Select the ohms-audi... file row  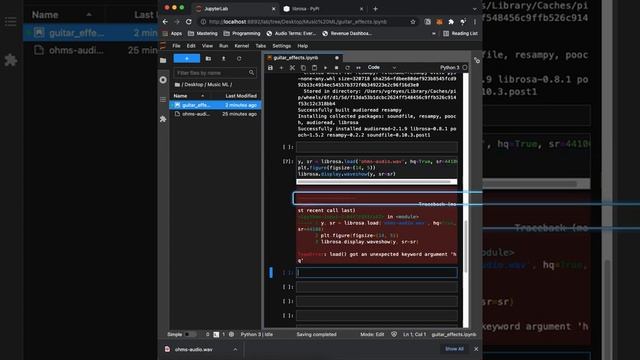(215, 114)
